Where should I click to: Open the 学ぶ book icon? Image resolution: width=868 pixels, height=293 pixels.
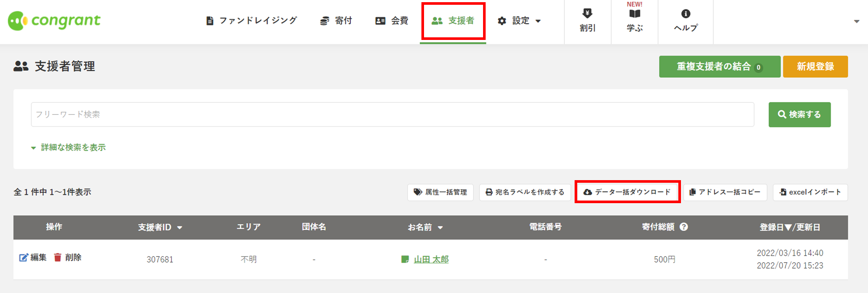click(x=635, y=14)
